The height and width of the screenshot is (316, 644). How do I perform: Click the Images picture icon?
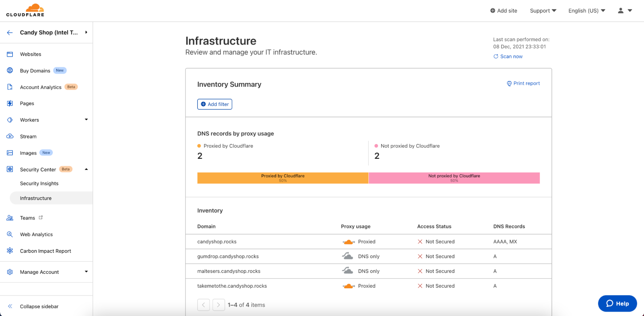click(x=10, y=153)
